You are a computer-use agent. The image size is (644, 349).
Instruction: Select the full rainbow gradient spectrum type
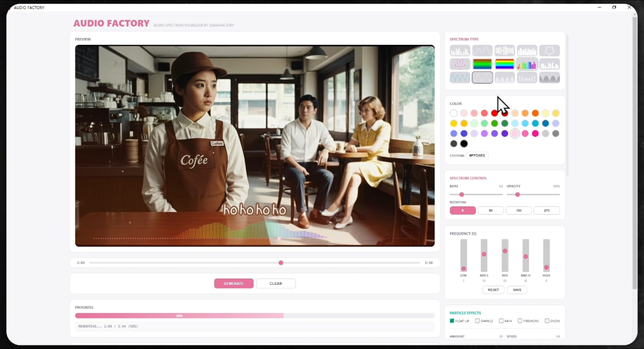pos(504,64)
